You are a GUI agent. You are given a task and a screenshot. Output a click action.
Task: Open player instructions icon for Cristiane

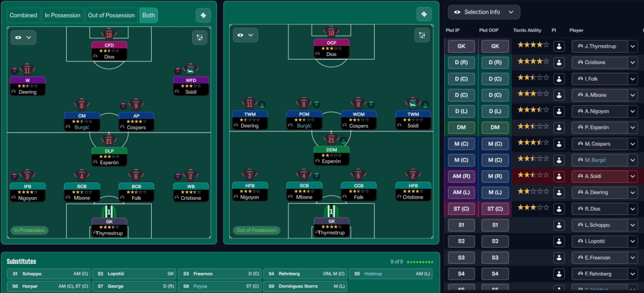[558, 62]
